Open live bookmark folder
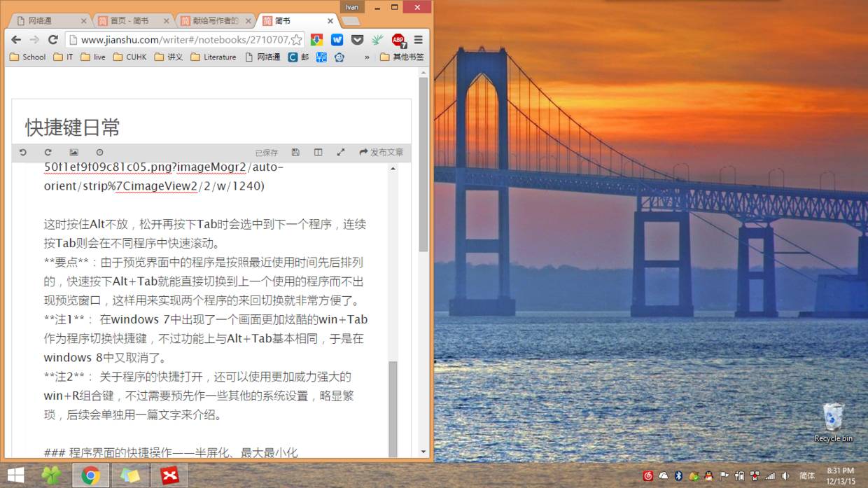Screen dimensions: 868x488 pos(93,57)
